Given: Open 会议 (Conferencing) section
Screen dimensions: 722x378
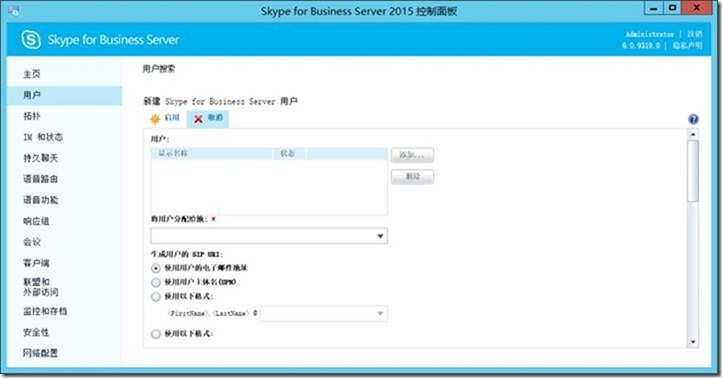Looking at the screenshot, I should click(32, 242).
